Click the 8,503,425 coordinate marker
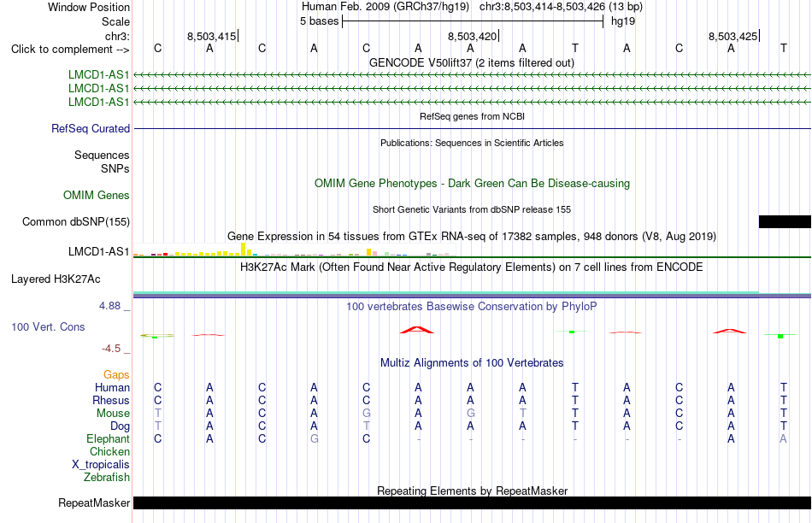 733,36
